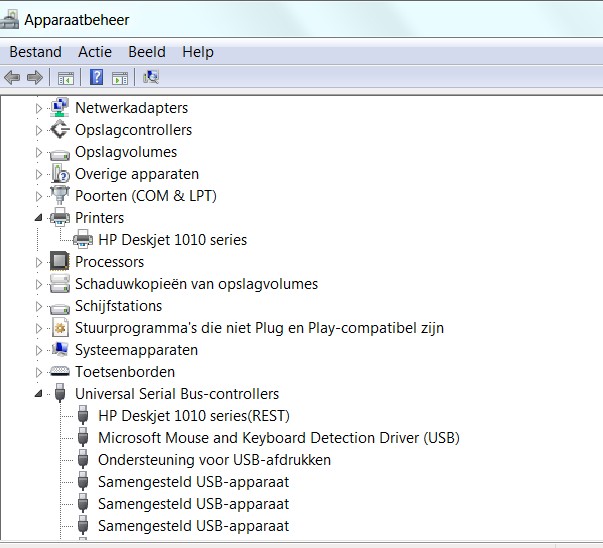
Task: Select Ondersteuning voor USB-afdrukken entry
Action: pos(214,460)
